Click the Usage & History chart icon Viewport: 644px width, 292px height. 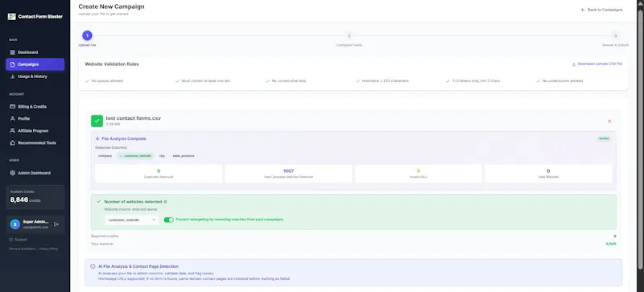pyautogui.click(x=12, y=76)
